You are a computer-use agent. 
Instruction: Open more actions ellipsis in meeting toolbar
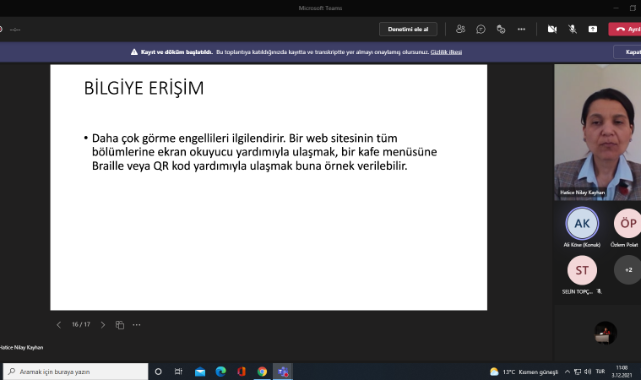coord(521,29)
